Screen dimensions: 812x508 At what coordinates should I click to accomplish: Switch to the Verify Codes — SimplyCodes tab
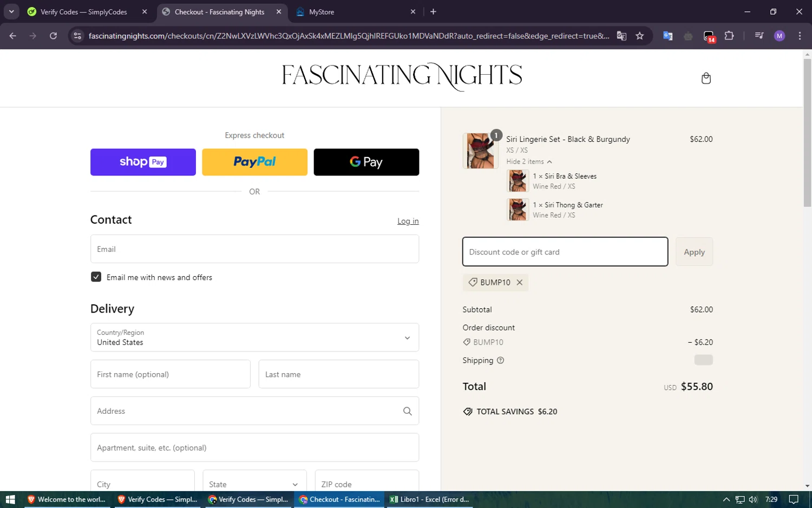(83, 11)
